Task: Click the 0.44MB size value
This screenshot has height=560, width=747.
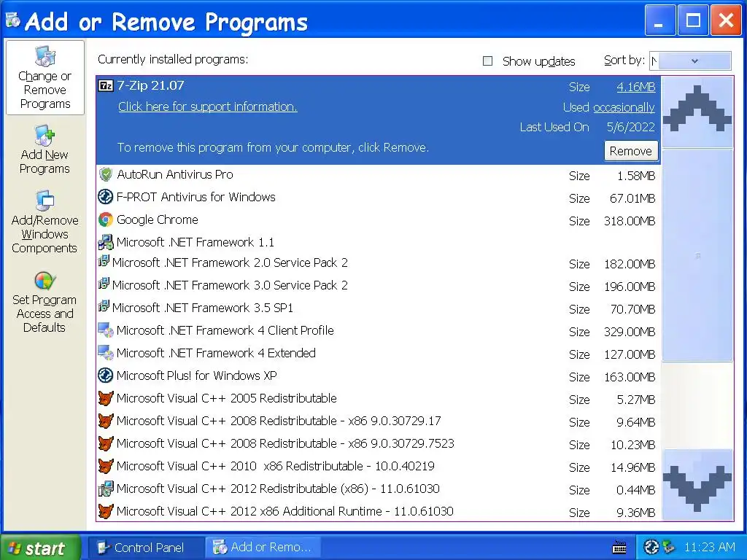Action: coord(635,490)
